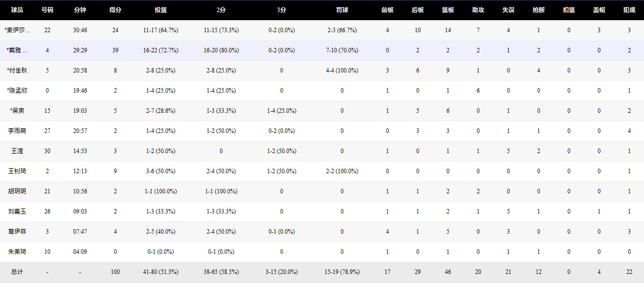Sort by the 篮板 column header
This screenshot has height=283, width=644.
pos(448,10)
